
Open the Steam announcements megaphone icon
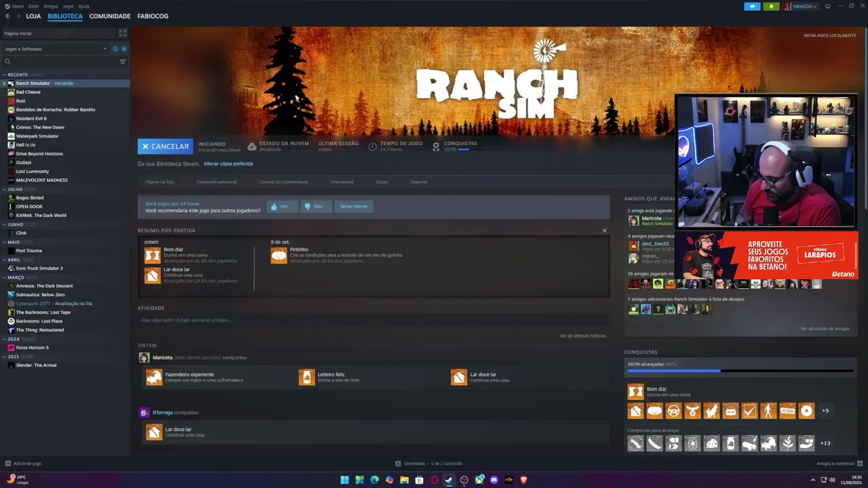[752, 6]
